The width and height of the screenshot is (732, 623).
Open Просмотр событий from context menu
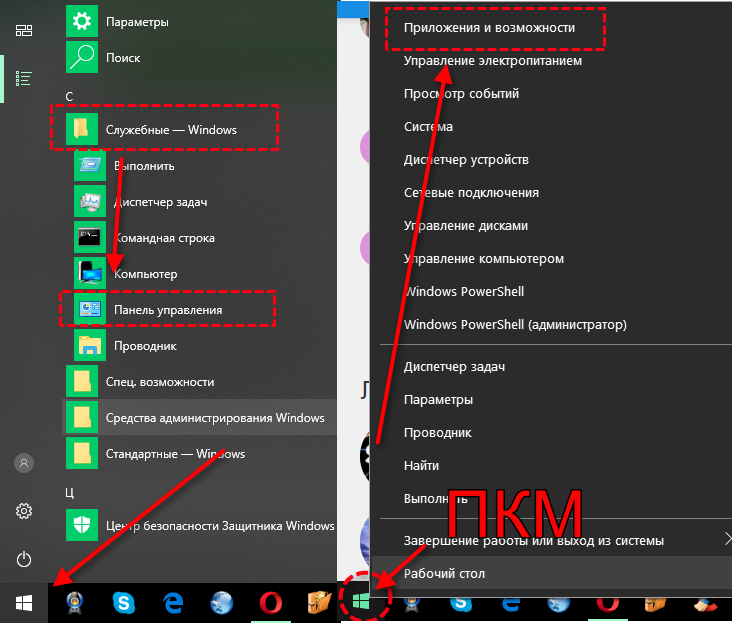coord(461,93)
